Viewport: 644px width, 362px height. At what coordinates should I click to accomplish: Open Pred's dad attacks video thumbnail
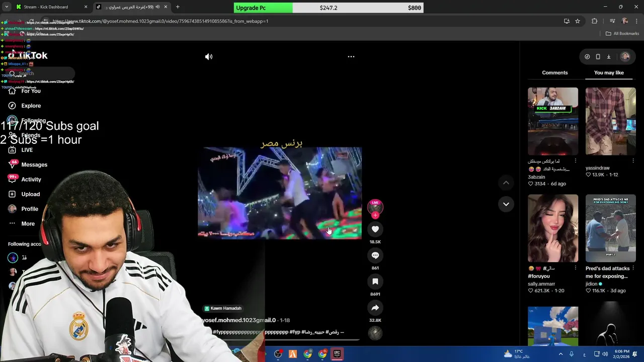[610, 228]
